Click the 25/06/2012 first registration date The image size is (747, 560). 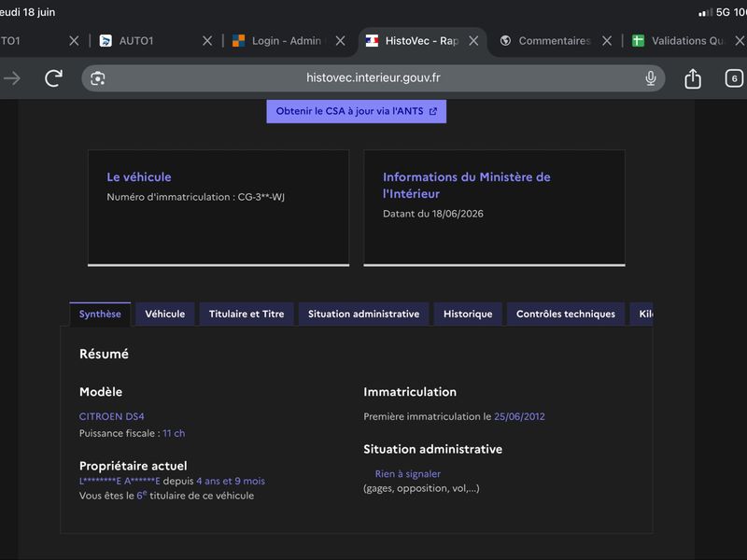tap(519, 416)
